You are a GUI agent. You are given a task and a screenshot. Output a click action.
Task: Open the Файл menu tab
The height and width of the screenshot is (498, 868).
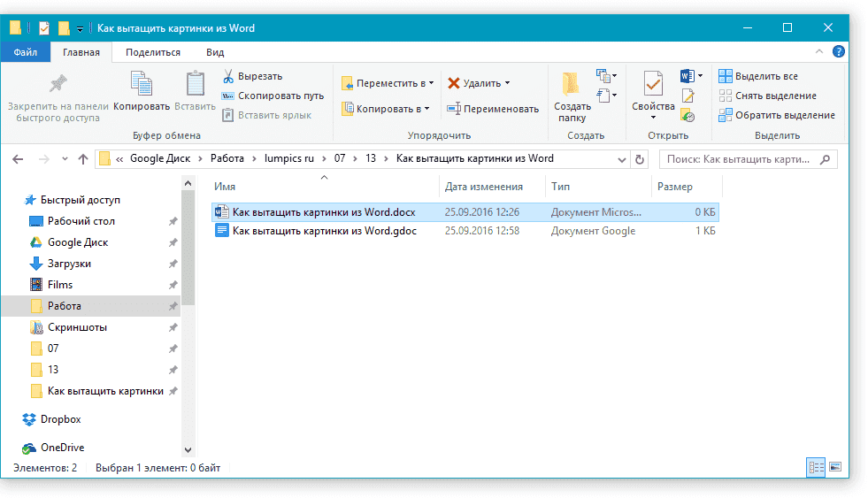click(26, 52)
